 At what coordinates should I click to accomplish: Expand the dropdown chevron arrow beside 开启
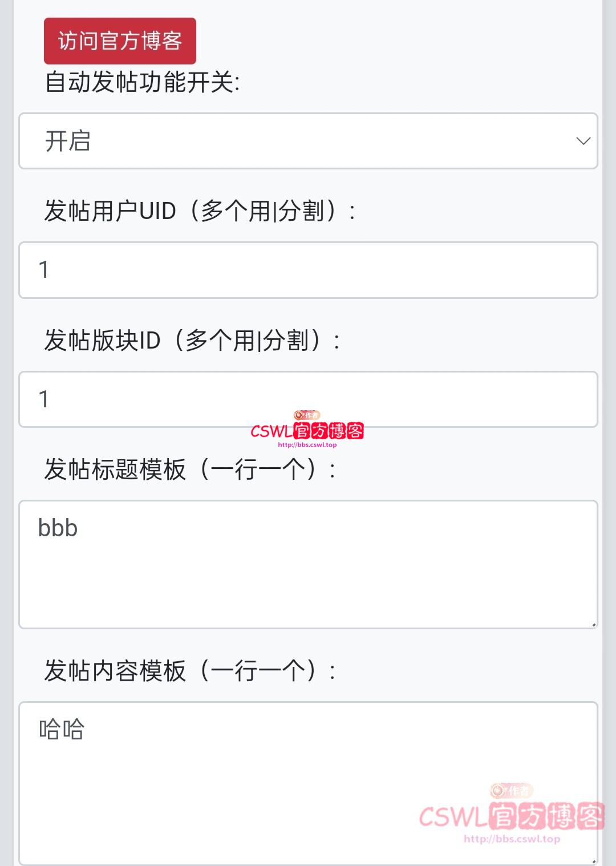(x=583, y=141)
